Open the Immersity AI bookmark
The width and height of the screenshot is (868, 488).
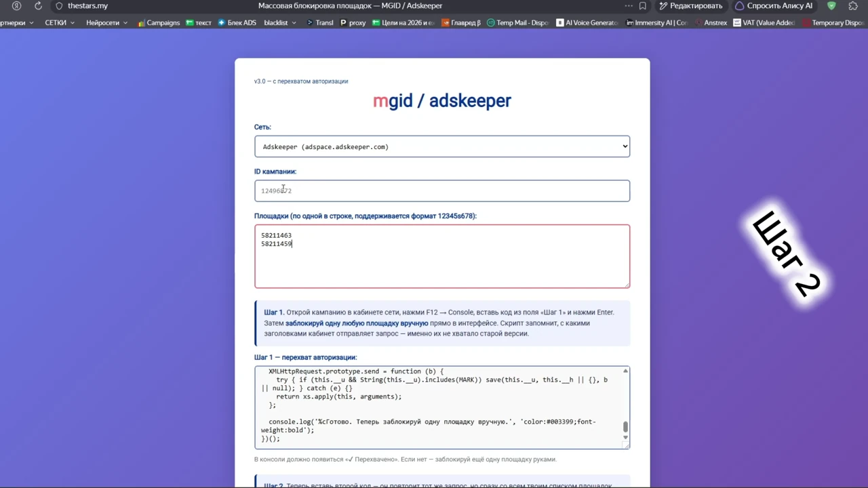tap(656, 23)
